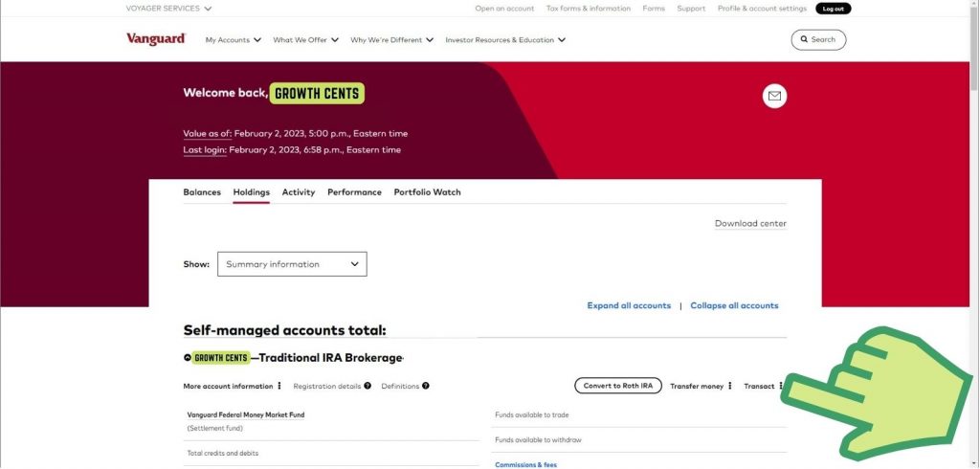Open the More account information kebab menu
The height and width of the screenshot is (469, 980).
pos(279,386)
